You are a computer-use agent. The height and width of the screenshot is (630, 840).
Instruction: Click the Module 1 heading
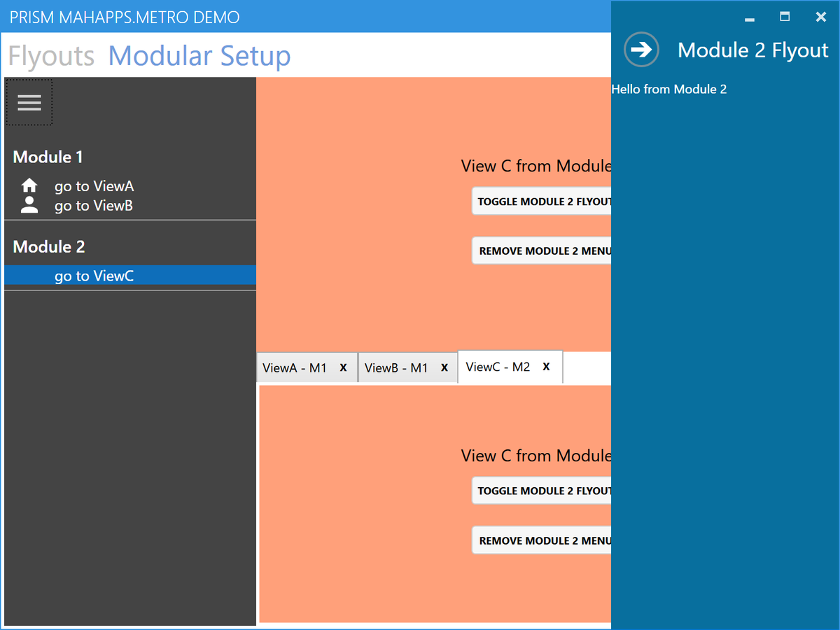48,157
